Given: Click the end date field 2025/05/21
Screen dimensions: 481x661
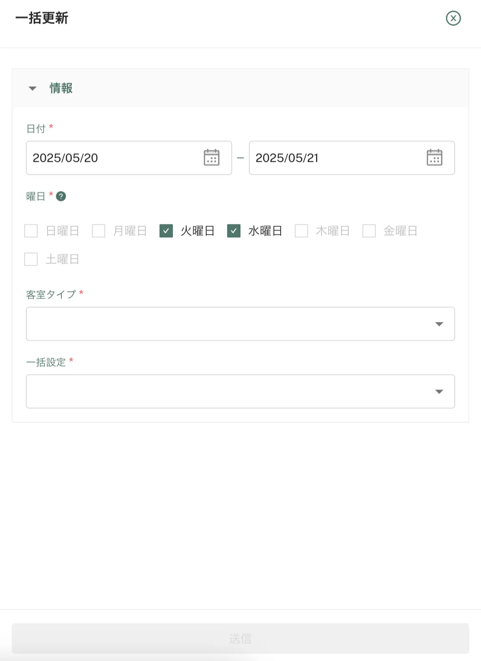Looking at the screenshot, I should (352, 158).
